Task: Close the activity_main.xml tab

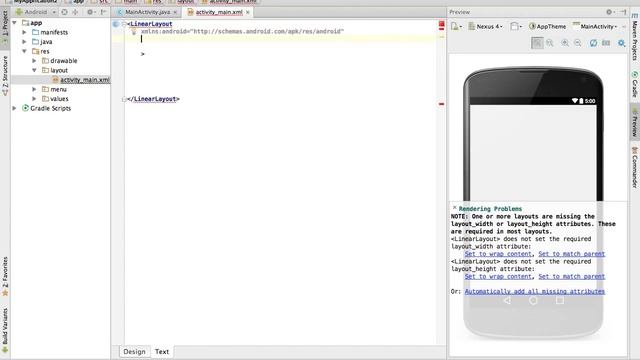Action: pos(248,12)
